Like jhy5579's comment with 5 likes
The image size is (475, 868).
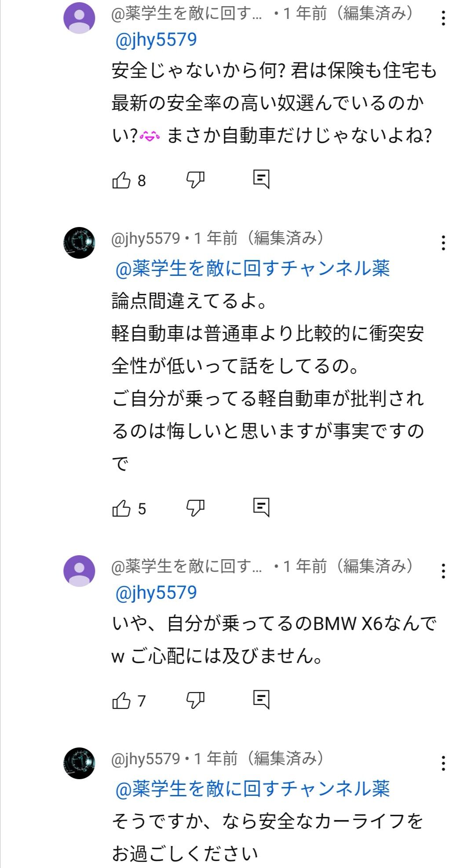tap(121, 509)
